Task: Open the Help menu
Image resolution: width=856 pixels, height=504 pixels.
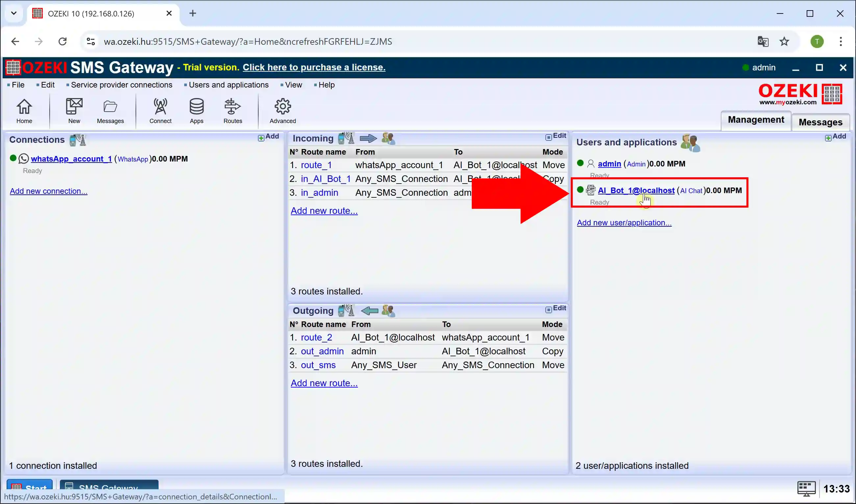Action: point(326,85)
